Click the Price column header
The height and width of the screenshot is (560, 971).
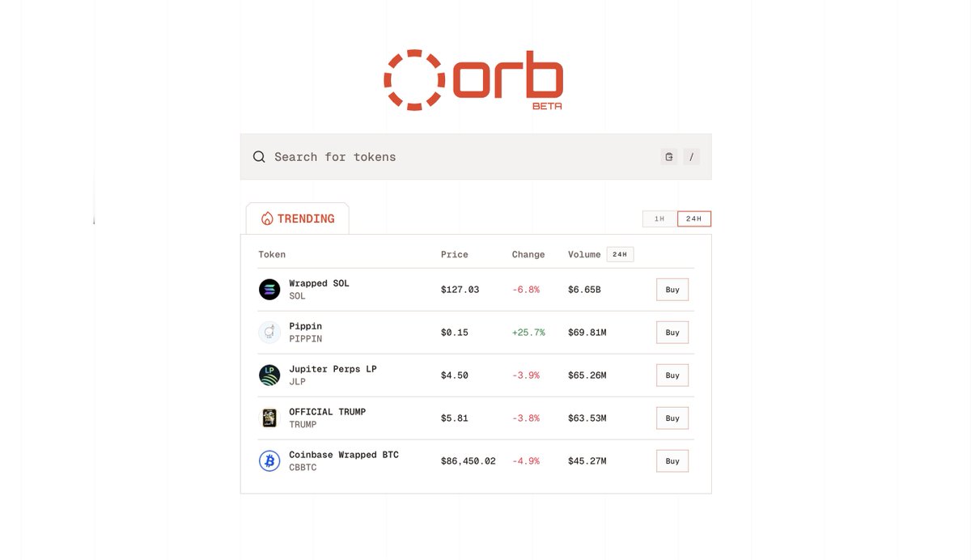(454, 253)
